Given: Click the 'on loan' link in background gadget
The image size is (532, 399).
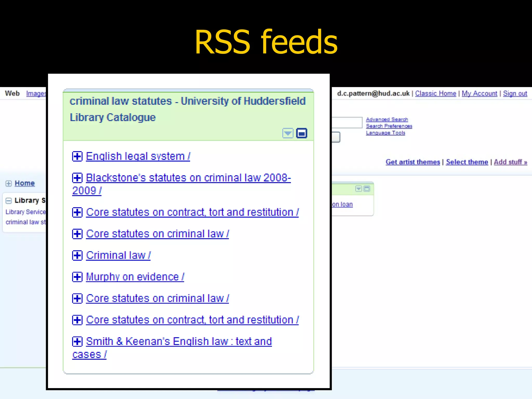Looking at the screenshot, I should click(x=342, y=204).
